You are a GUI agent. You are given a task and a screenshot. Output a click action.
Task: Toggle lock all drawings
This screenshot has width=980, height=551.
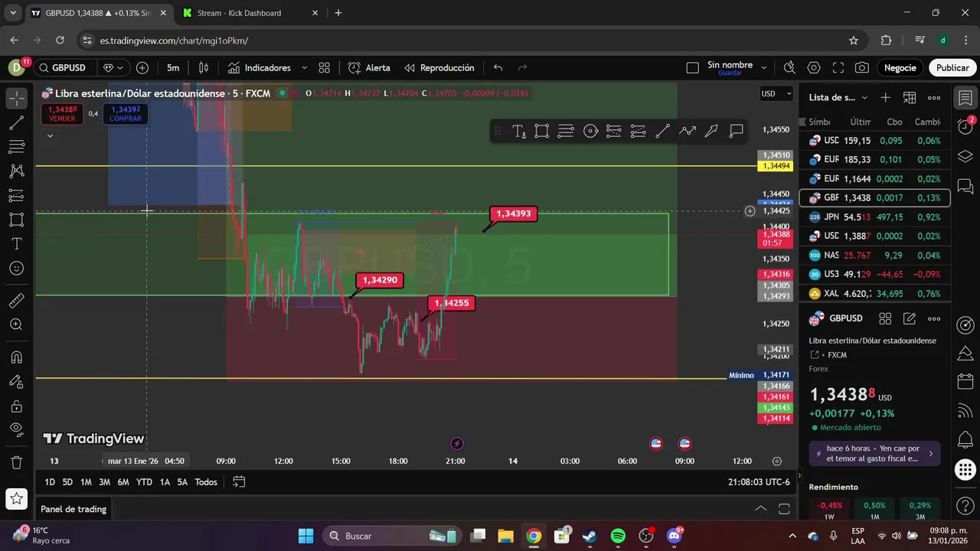[x=16, y=406]
